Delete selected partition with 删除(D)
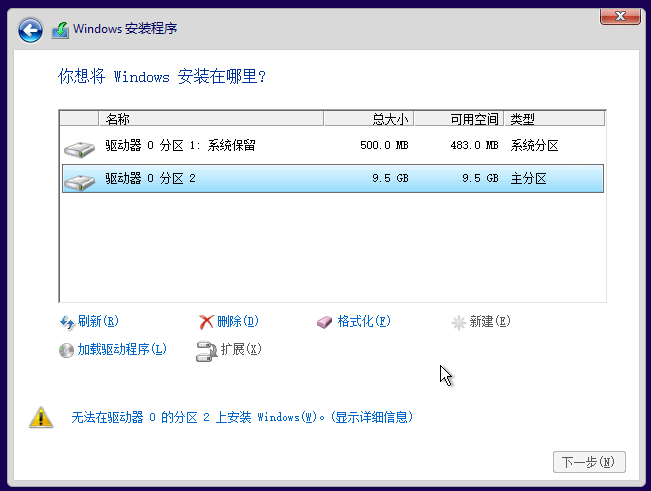The width and height of the screenshot is (651, 491). pyautogui.click(x=237, y=321)
